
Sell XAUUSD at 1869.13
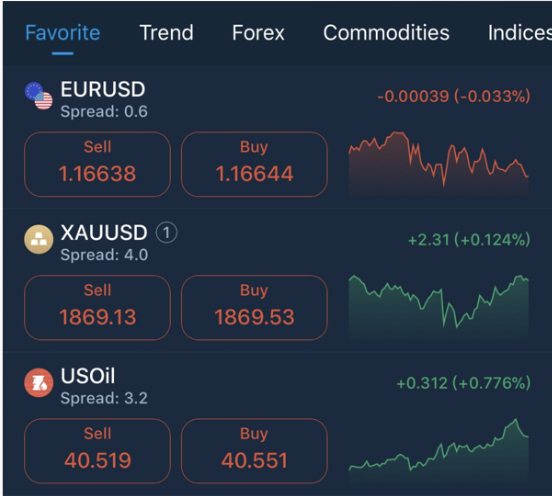(x=98, y=308)
